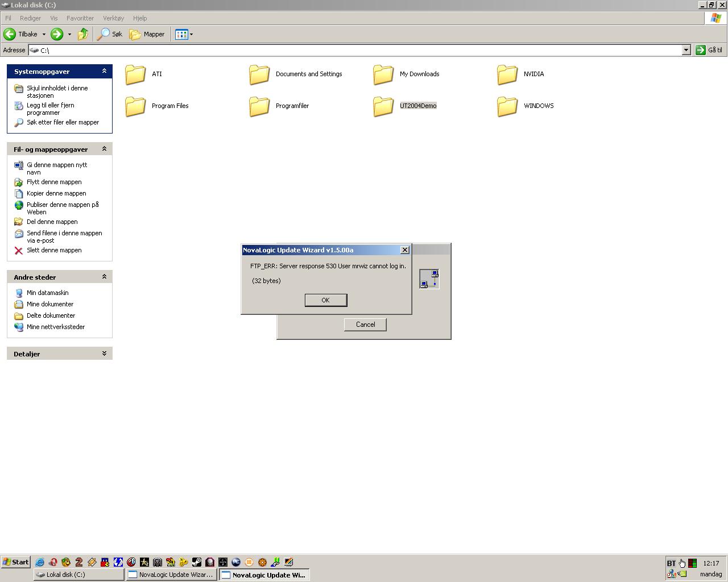Open the views icon button
728x582 pixels.
click(181, 34)
